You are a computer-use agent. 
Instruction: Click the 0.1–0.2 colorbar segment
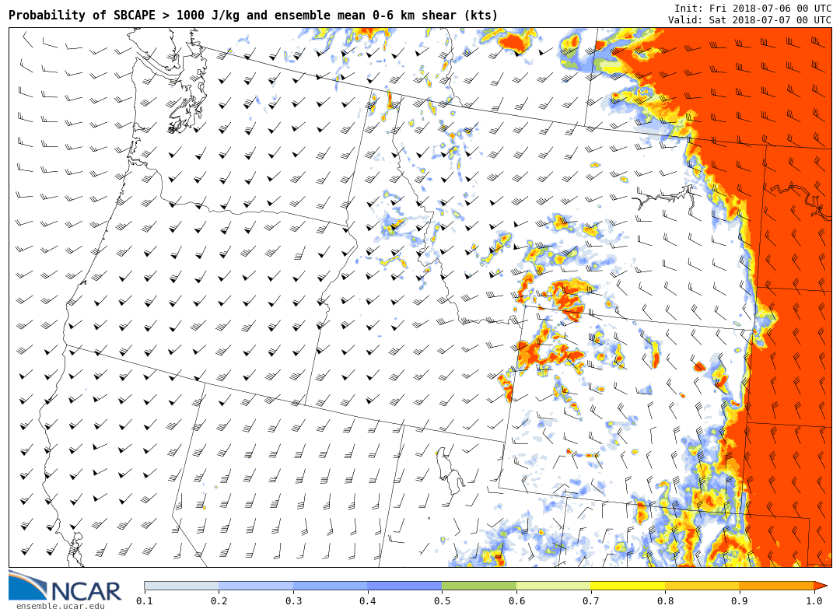point(181,586)
